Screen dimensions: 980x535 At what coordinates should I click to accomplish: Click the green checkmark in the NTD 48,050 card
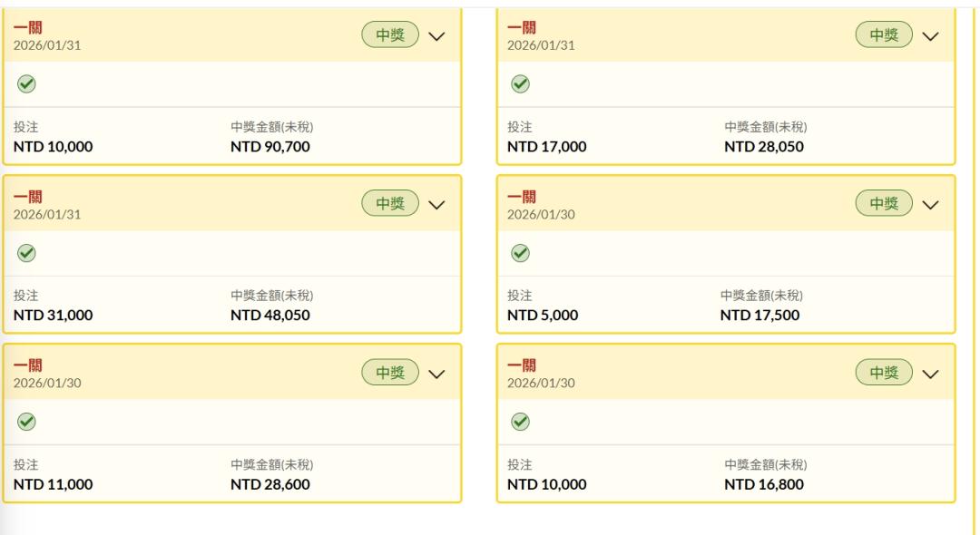click(x=27, y=253)
